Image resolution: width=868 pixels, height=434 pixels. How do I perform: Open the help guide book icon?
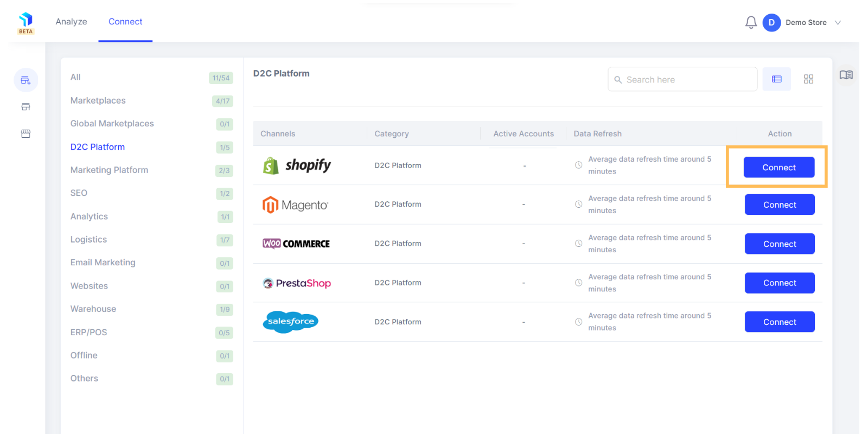tap(846, 75)
